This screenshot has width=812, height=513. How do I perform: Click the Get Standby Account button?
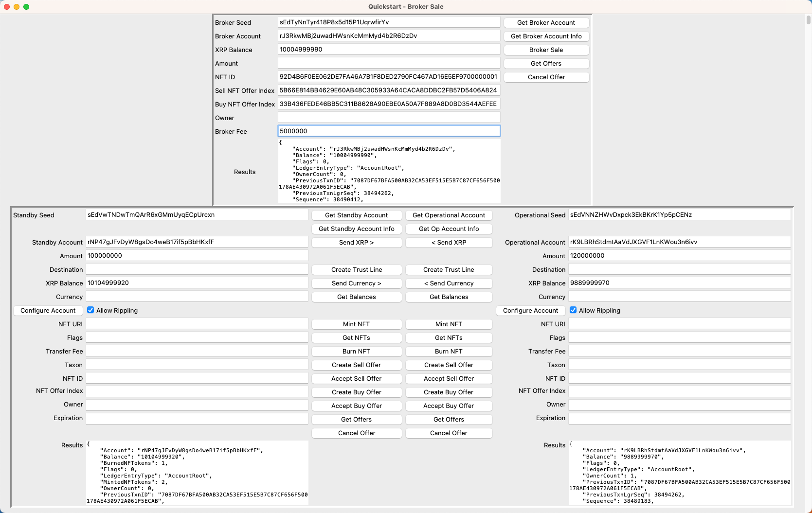356,215
